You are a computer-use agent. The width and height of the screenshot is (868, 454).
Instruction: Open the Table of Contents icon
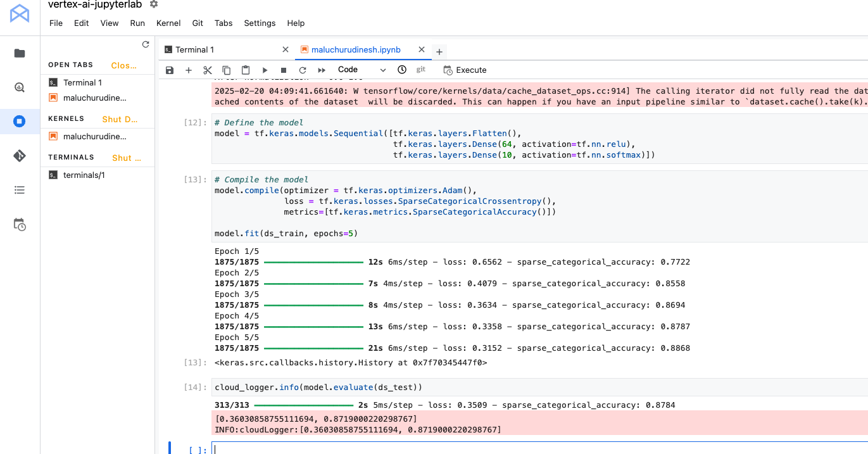[x=20, y=190]
